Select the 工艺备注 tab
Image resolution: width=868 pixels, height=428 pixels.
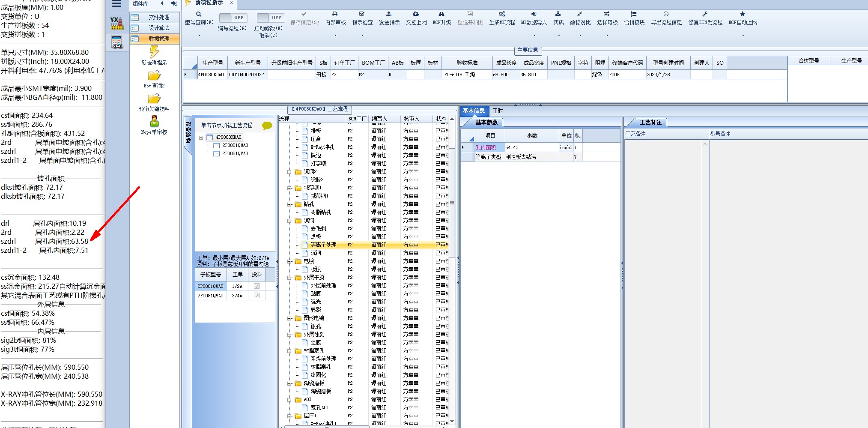650,123
